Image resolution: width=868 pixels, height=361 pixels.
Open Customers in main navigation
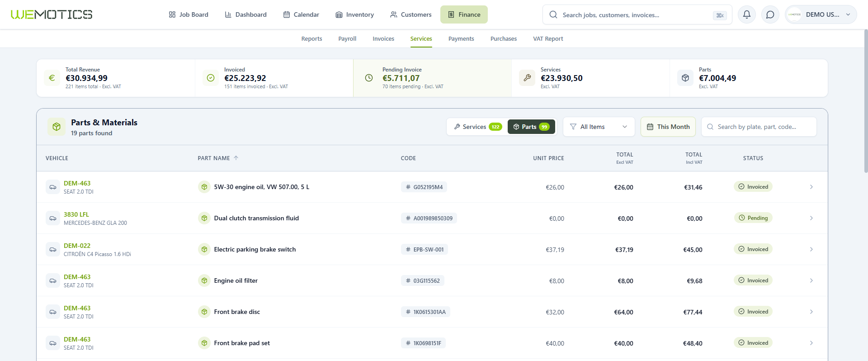pos(411,14)
